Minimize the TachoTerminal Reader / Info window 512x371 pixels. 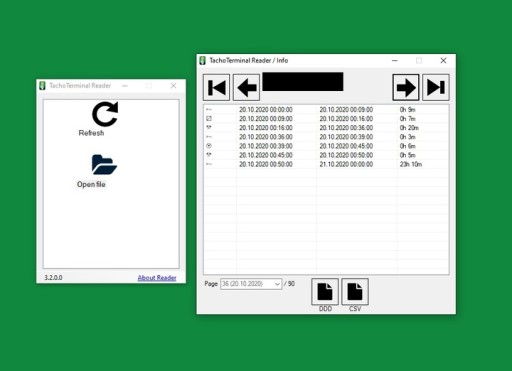[x=395, y=60]
